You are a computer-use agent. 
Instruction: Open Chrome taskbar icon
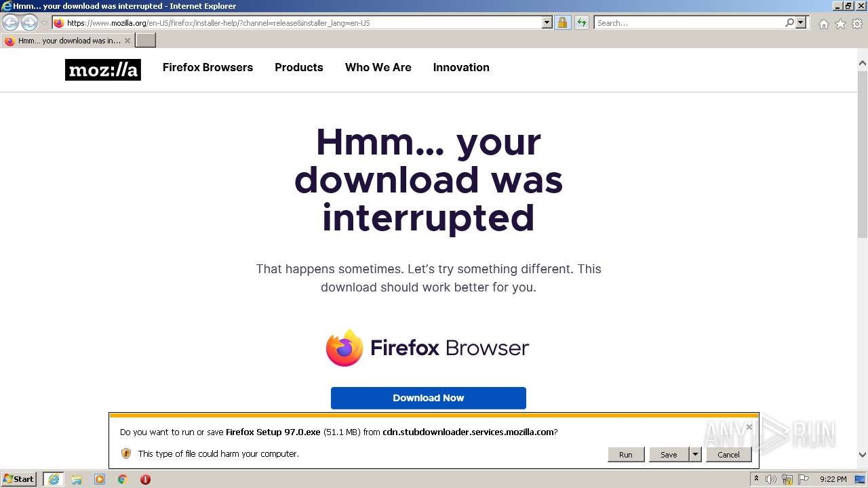(123, 479)
